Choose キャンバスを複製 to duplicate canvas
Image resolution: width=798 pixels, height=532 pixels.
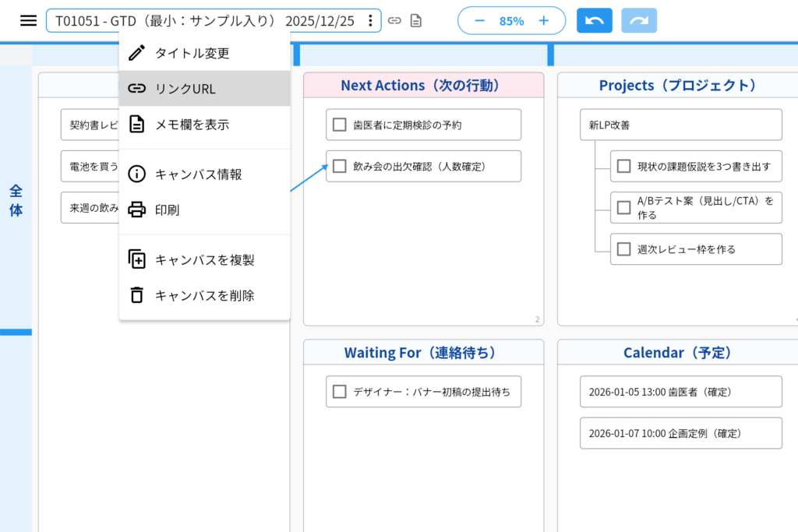click(x=204, y=260)
